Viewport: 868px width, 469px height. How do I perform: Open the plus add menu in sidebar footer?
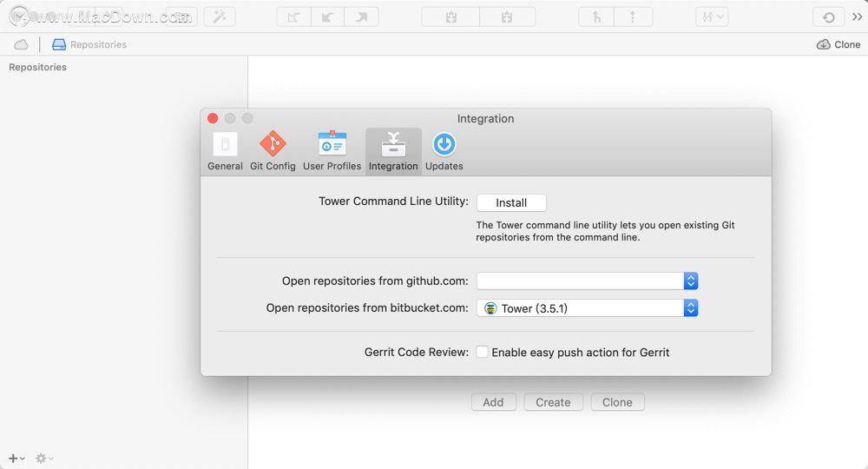(x=16, y=458)
